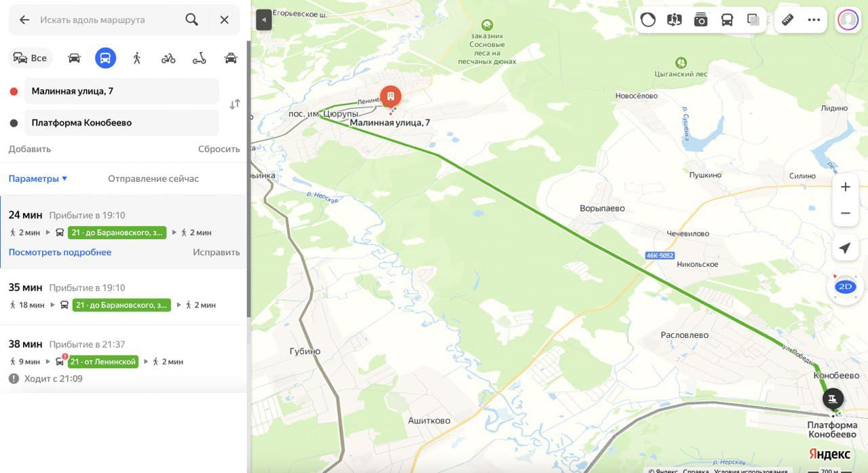The width and height of the screenshot is (868, 473).
Task: Toggle public transport layer on map
Action: point(727,20)
